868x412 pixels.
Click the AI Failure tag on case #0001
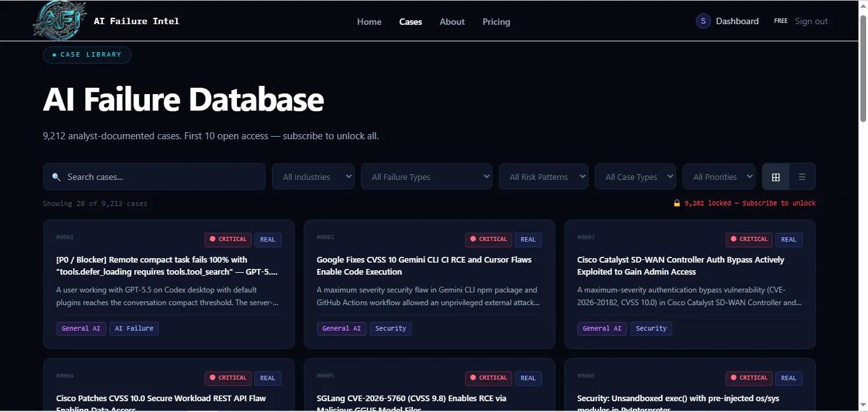coord(134,329)
